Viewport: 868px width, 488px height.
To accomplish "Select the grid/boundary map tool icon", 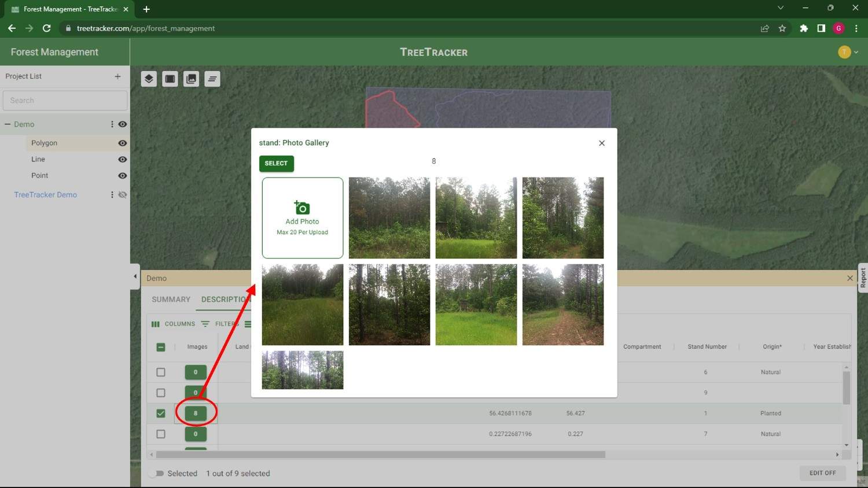I will coord(170,79).
